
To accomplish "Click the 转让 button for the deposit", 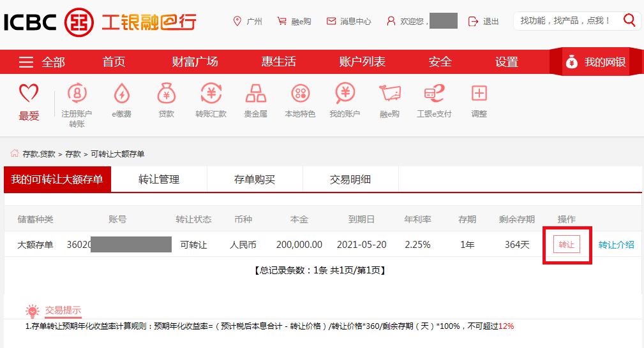I will [x=566, y=244].
